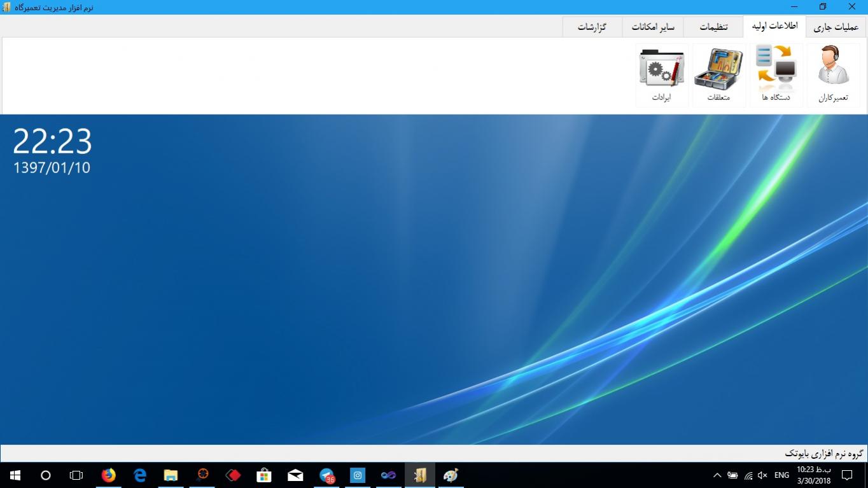868x488 pixels.
Task: Open Telegram with 36 unread badge
Action: 326,475
